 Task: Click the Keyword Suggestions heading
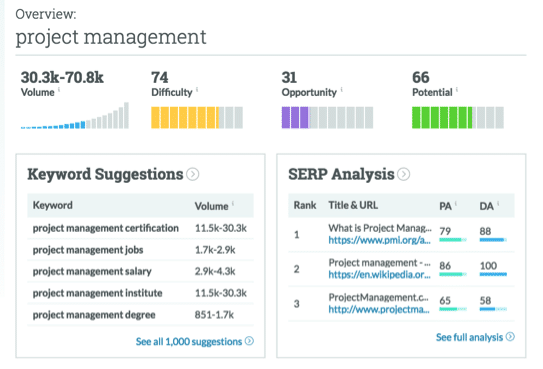pos(105,174)
